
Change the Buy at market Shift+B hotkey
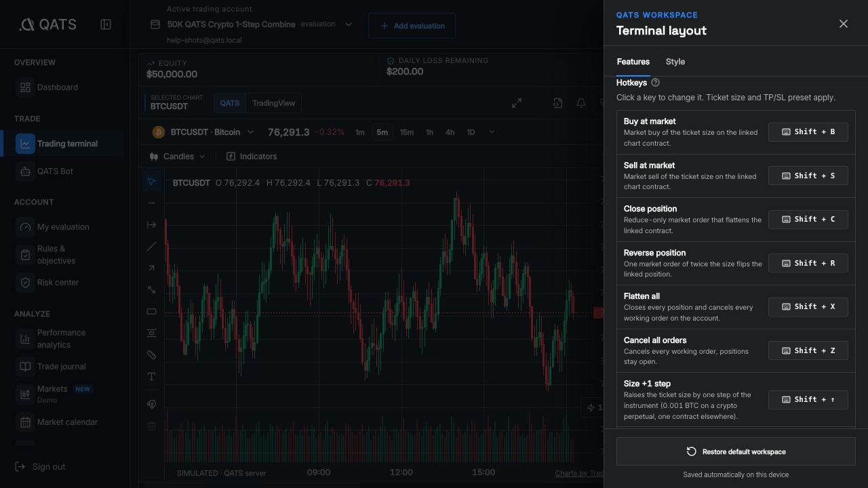(808, 132)
